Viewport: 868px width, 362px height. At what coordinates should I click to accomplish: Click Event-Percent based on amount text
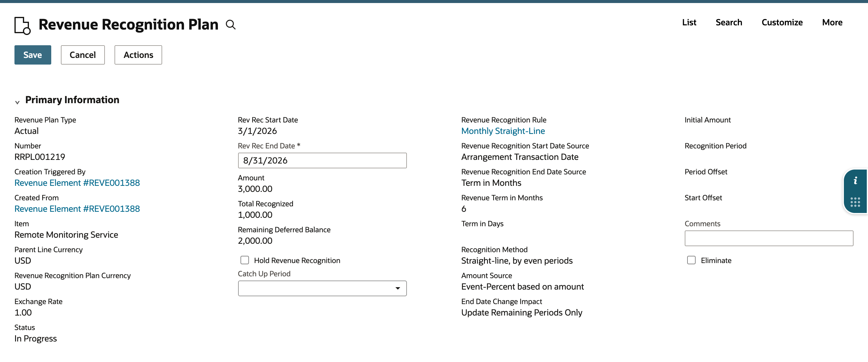(522, 287)
